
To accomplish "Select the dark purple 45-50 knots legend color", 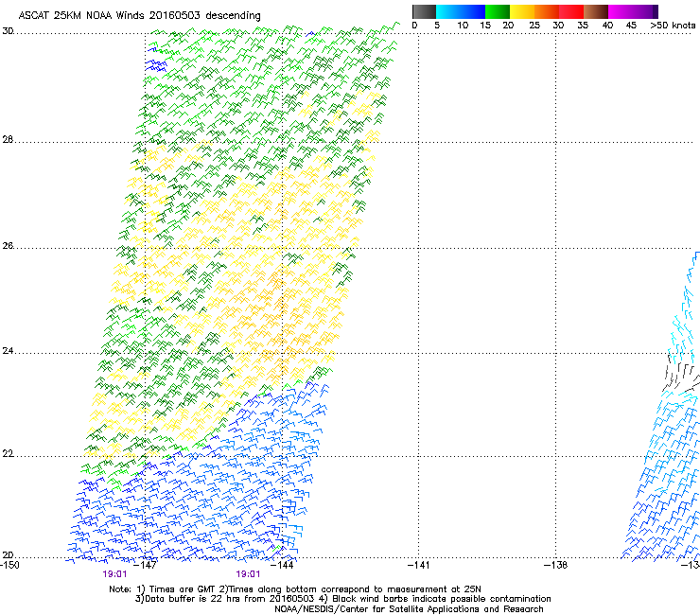I will click(x=645, y=11).
